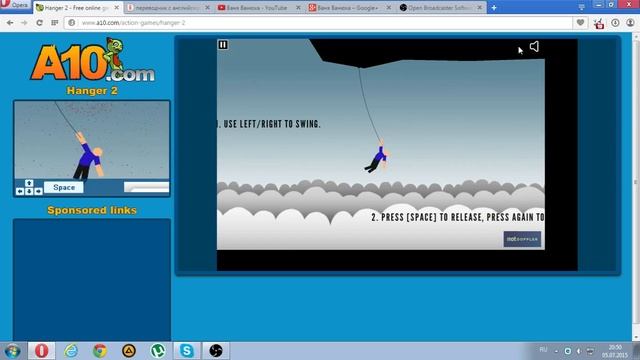Switch to Open Broadcaster Software tab

pyautogui.click(x=441, y=8)
